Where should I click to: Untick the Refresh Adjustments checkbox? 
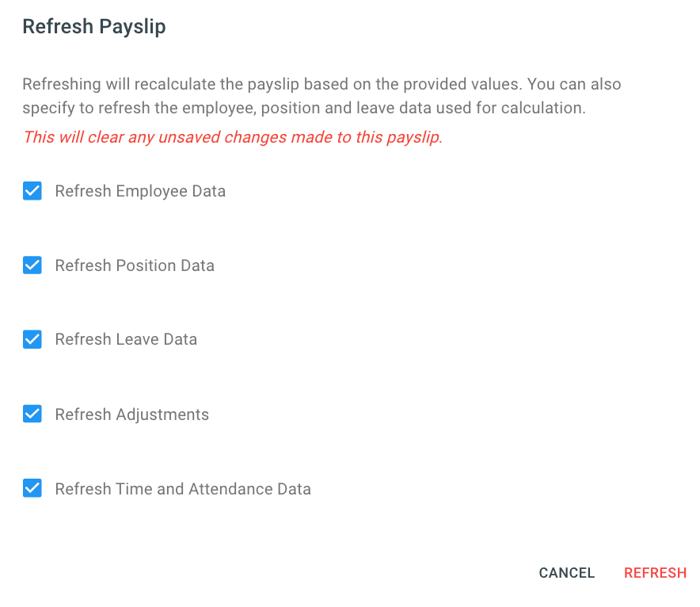pyautogui.click(x=32, y=414)
